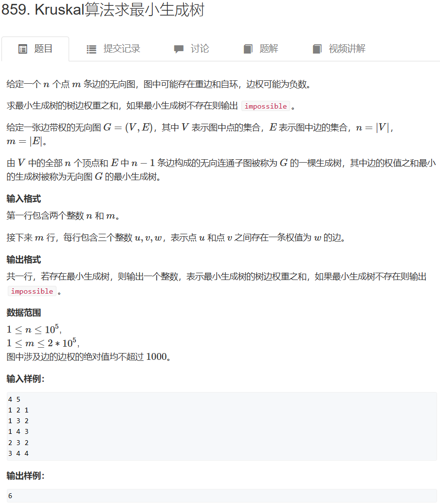Viewport: 440px width, 504px height.
Task: Click the 输入格式 heading
Action: pos(24,199)
